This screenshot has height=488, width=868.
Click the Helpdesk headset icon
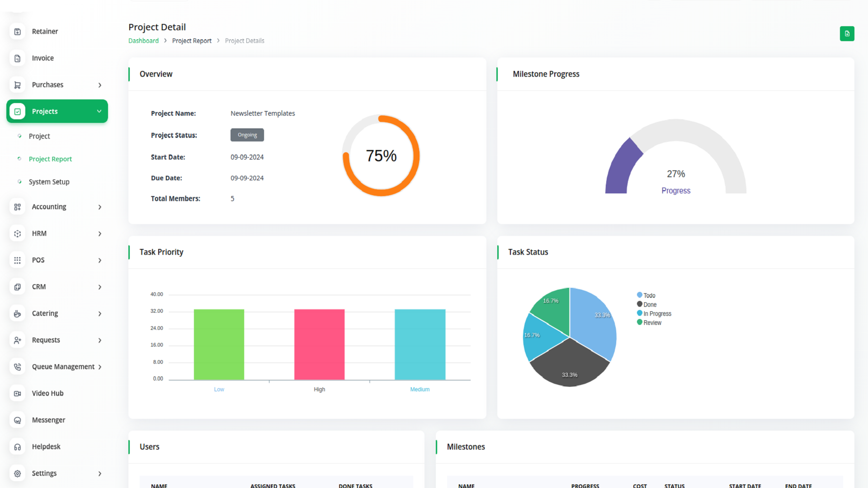(17, 447)
